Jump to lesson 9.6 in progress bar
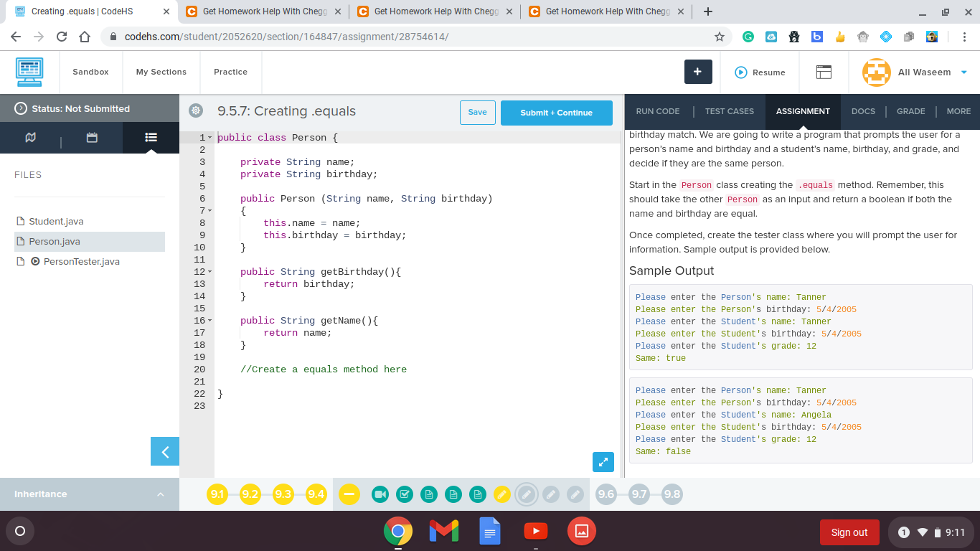 [606, 494]
